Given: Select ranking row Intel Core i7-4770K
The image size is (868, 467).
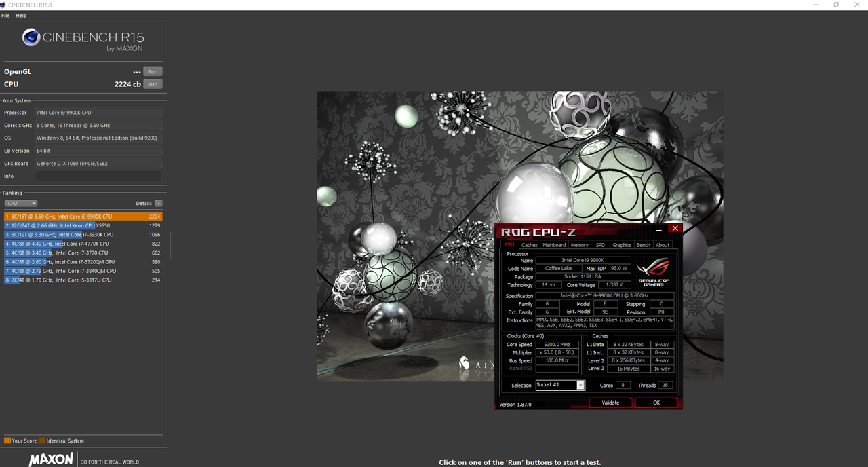Looking at the screenshot, I should point(83,244).
